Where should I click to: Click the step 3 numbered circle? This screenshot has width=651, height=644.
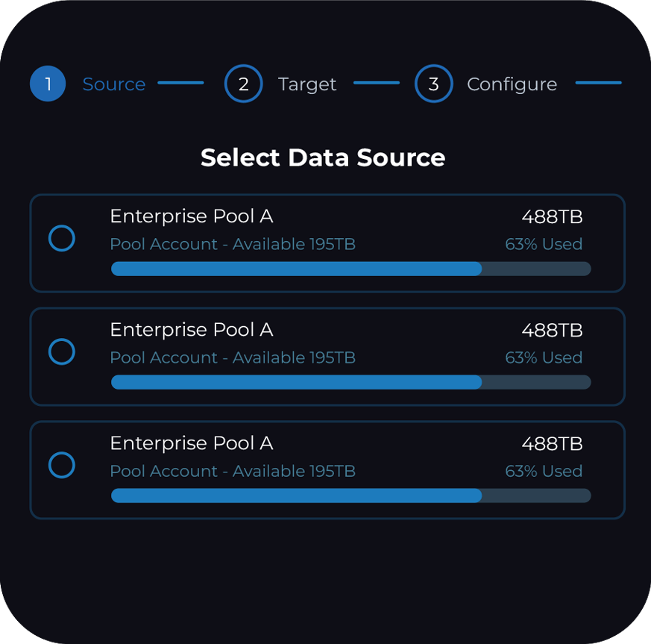click(433, 84)
